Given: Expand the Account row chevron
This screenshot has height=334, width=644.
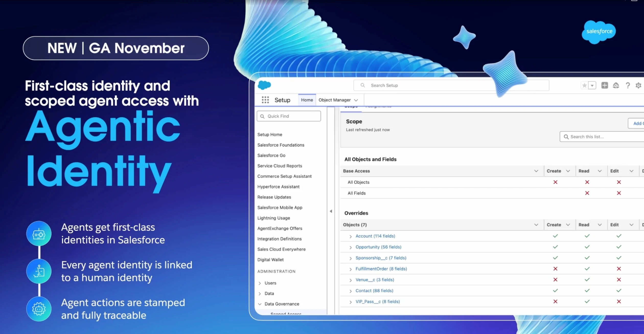Looking at the screenshot, I should coord(351,237).
